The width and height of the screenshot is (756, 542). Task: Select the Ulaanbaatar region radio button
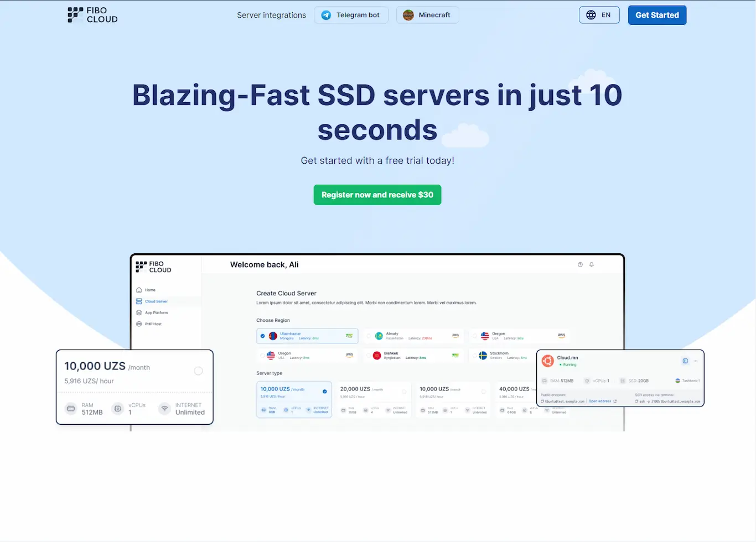[x=263, y=336]
